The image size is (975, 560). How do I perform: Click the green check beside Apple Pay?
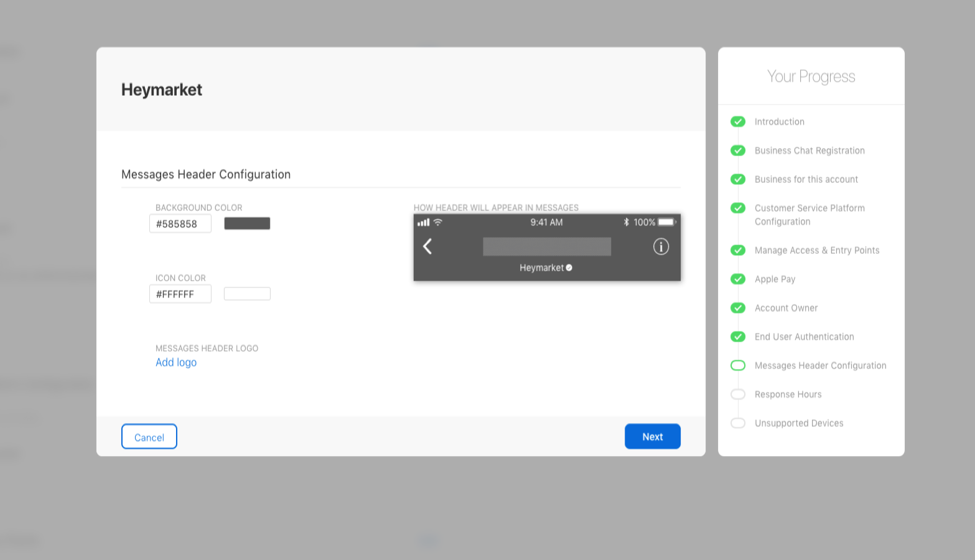pyautogui.click(x=738, y=279)
